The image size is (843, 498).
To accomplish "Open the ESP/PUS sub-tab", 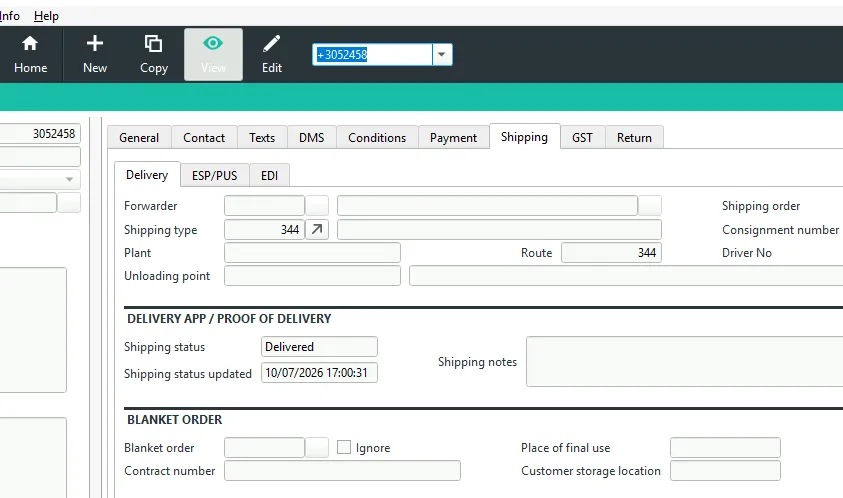I will pos(215,175).
